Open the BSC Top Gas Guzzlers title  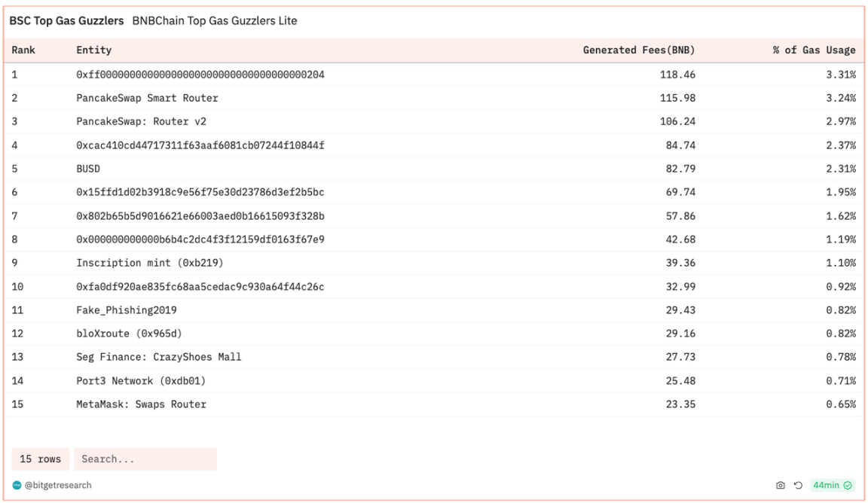(66, 21)
